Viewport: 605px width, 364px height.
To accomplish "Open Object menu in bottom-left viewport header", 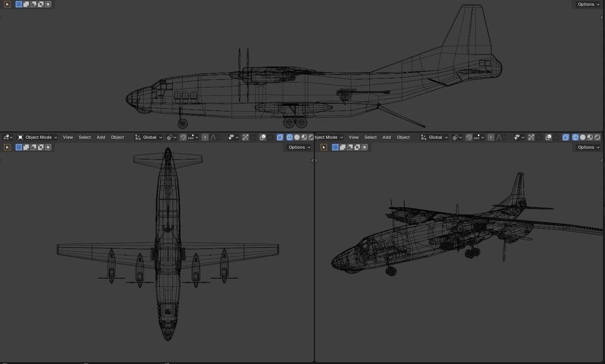I will 118,137.
